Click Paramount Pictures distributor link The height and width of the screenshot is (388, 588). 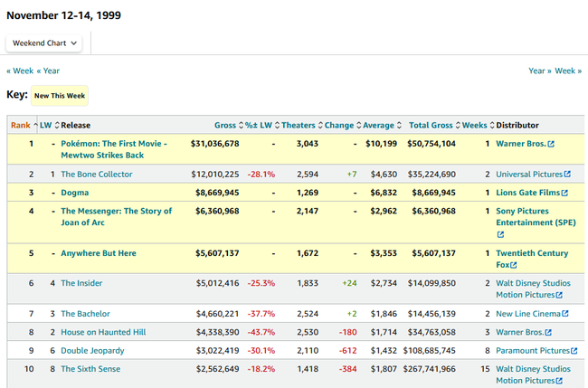coord(533,351)
